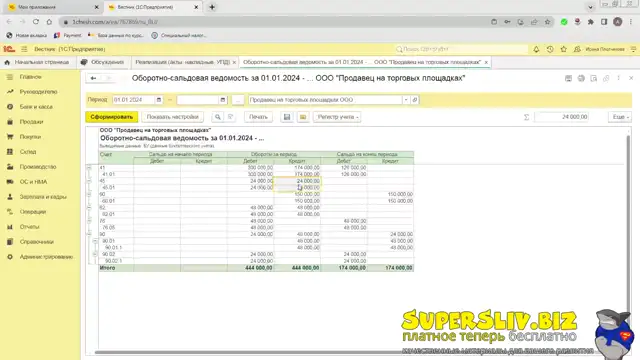640x360 pixels.
Task: Click Показать настройки button
Action: click(172, 117)
